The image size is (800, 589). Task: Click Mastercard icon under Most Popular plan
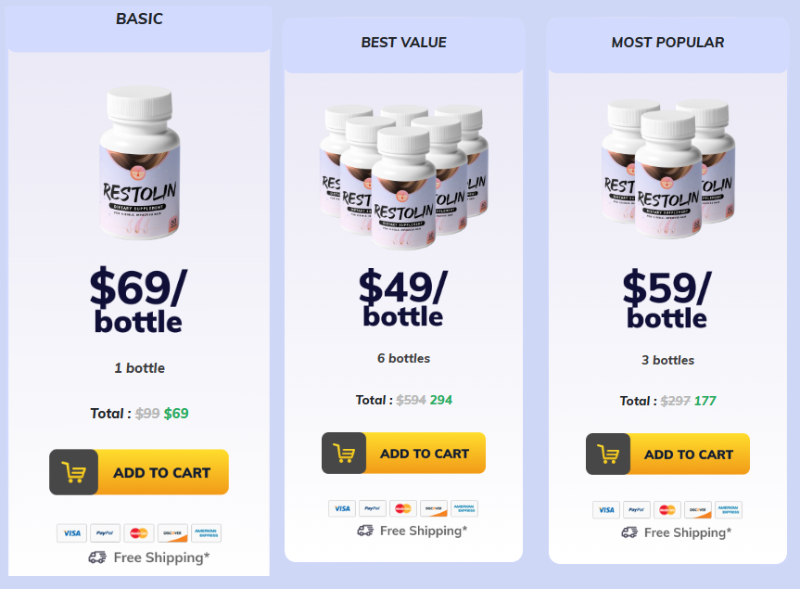point(667,509)
